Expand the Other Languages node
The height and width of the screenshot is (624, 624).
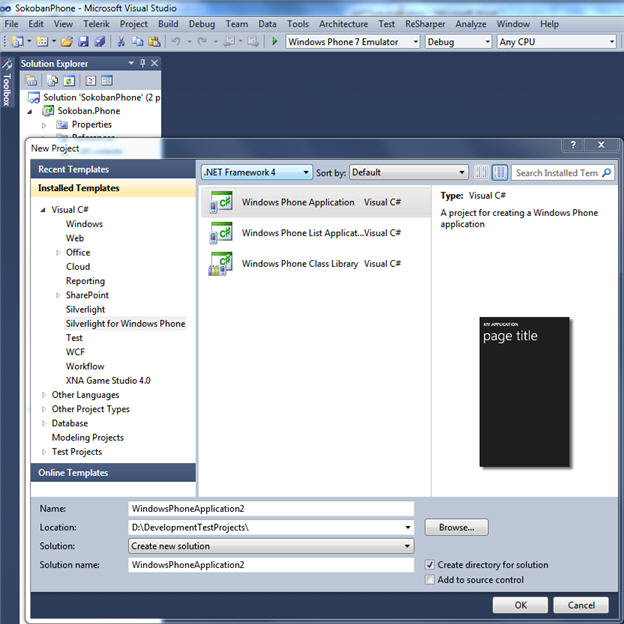44,395
